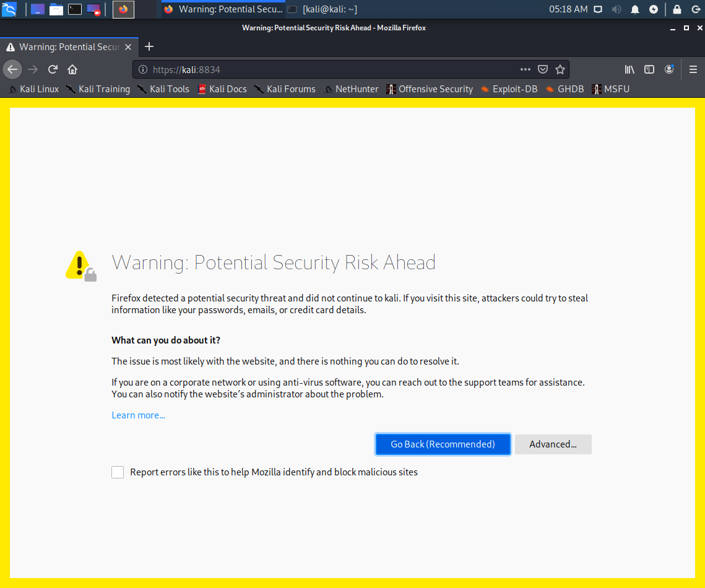Open the GHDB bookmark
This screenshot has width=705, height=588.
coord(564,89)
